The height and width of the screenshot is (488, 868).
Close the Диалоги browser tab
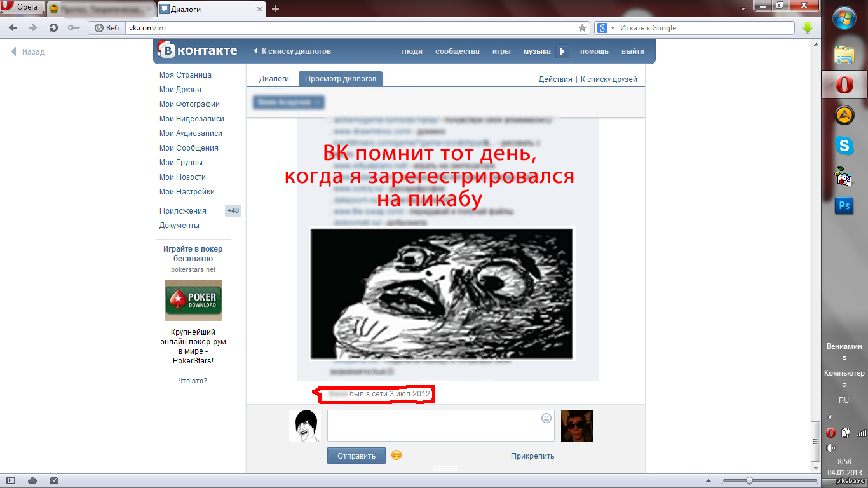259,9
